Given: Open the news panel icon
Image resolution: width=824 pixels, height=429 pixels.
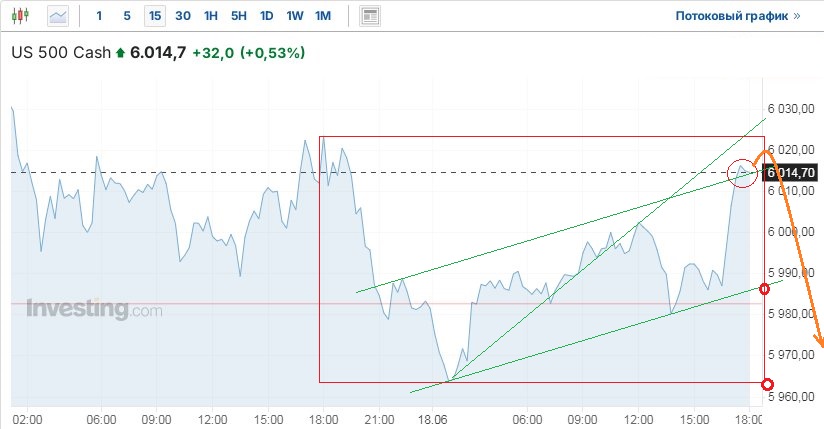Looking at the screenshot, I should [370, 16].
